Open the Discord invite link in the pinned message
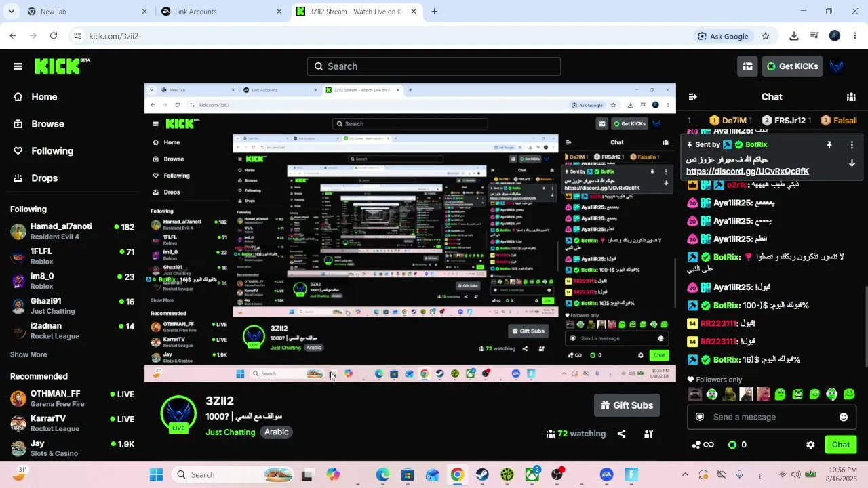Image resolution: width=868 pixels, height=488 pixels. pyautogui.click(x=747, y=171)
